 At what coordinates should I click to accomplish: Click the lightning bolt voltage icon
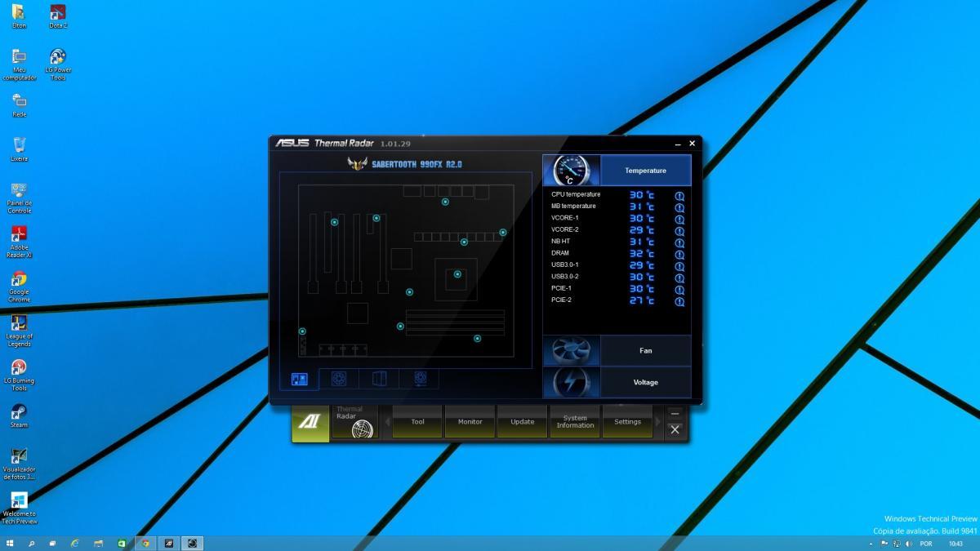tap(571, 382)
